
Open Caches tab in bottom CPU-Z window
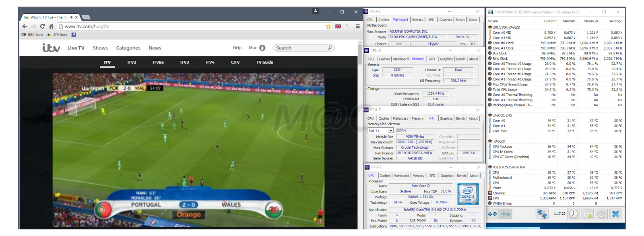[385, 176]
